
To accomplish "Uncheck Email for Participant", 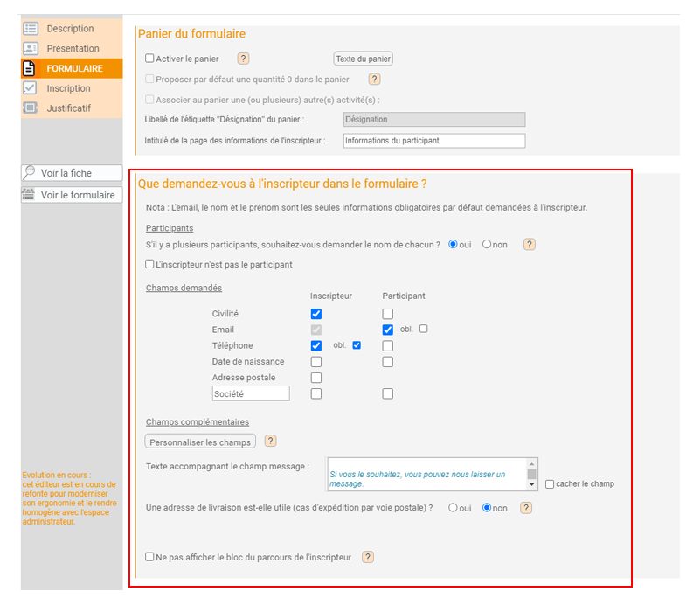I will [387, 330].
